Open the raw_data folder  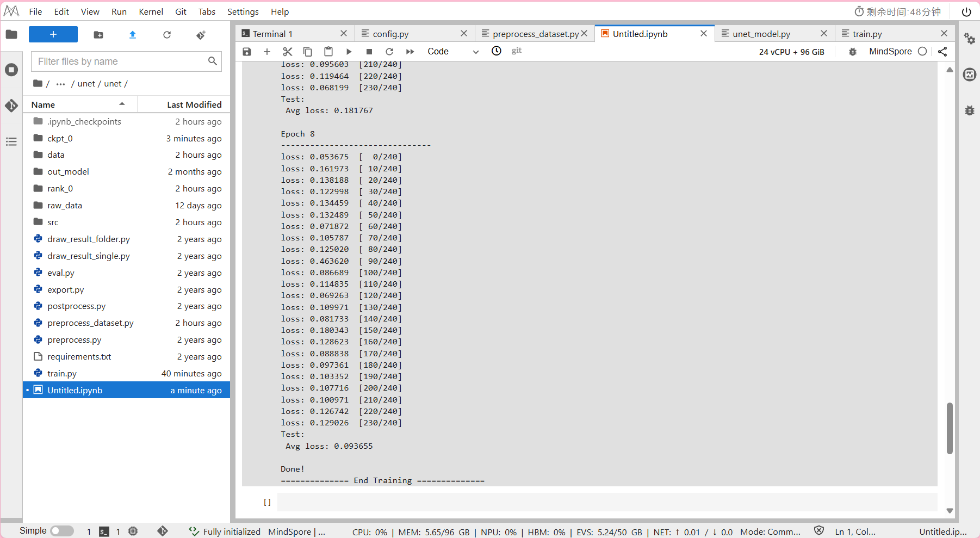coord(126,205)
